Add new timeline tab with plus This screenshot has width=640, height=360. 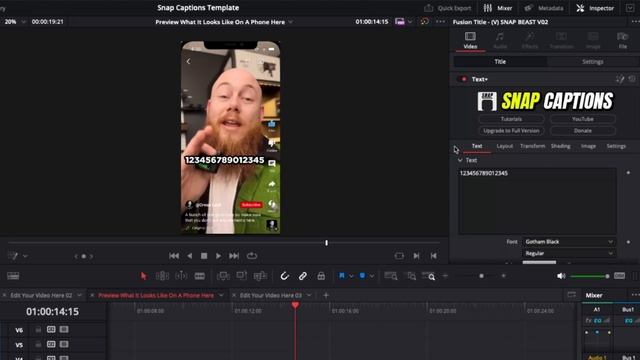coord(326,296)
